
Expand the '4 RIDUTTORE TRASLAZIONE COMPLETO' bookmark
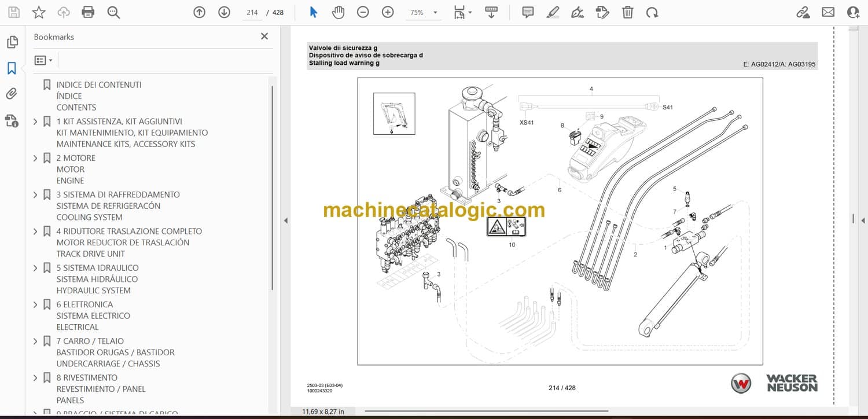point(35,231)
